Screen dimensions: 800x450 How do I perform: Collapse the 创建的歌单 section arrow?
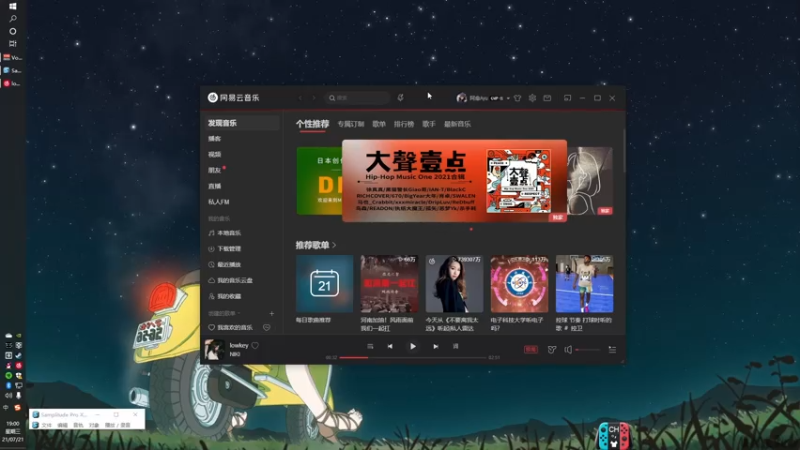pos(239,313)
